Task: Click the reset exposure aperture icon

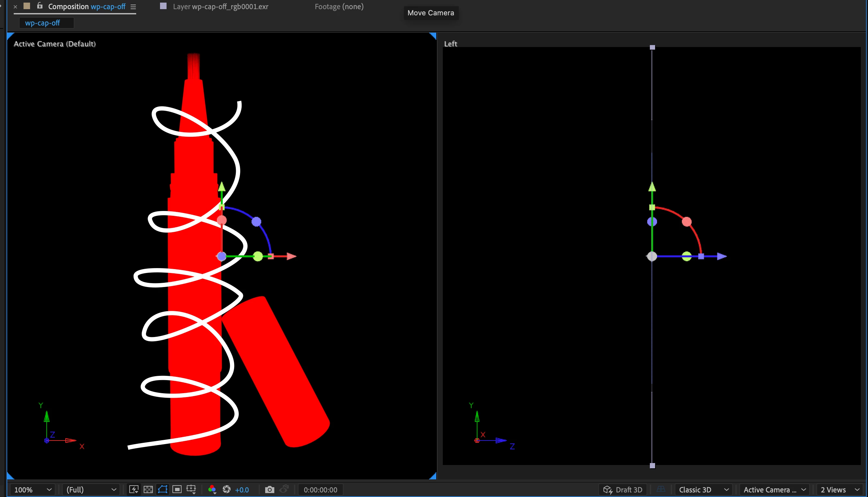Action: pos(227,489)
